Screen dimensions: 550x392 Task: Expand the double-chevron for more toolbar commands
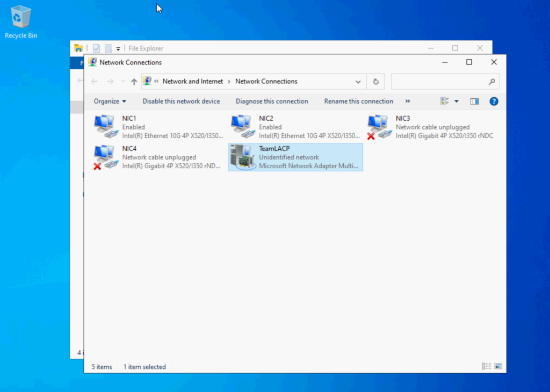(x=408, y=101)
